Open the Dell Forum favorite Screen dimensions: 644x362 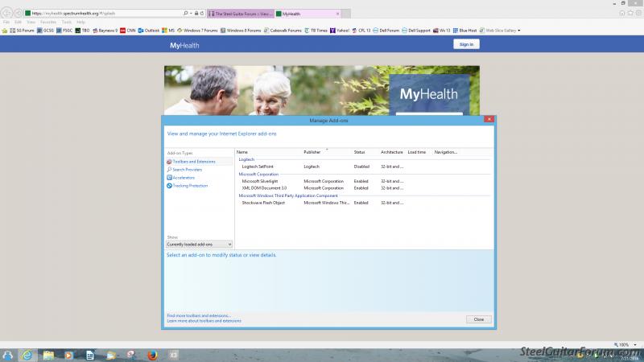386,31
